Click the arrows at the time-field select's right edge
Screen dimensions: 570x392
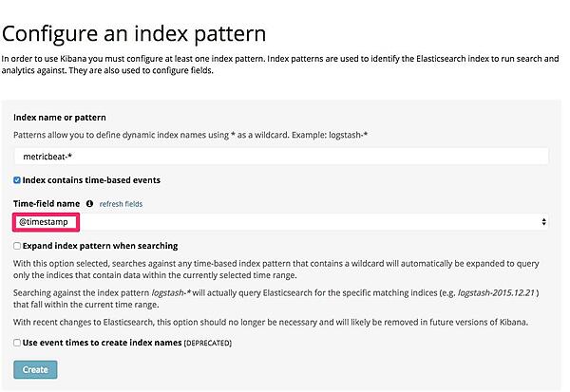tap(543, 222)
